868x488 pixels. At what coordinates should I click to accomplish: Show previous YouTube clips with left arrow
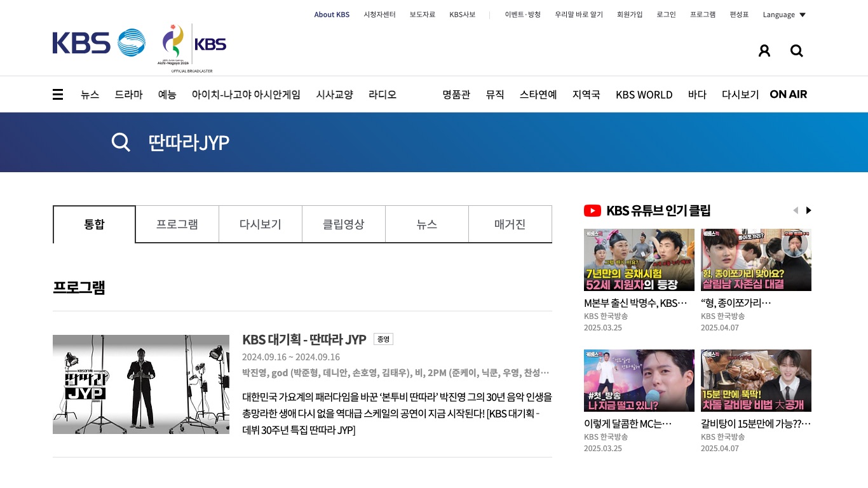point(795,210)
